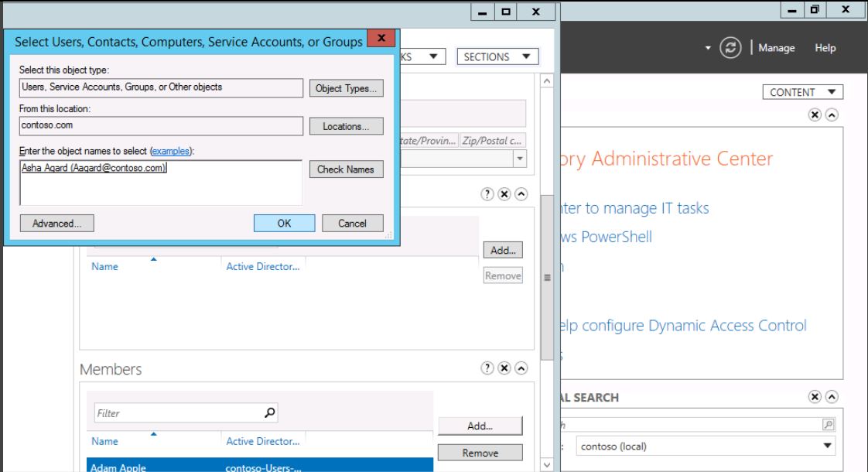
Task: Click the scrollbar down arrow in the properties window
Action: tap(548, 464)
